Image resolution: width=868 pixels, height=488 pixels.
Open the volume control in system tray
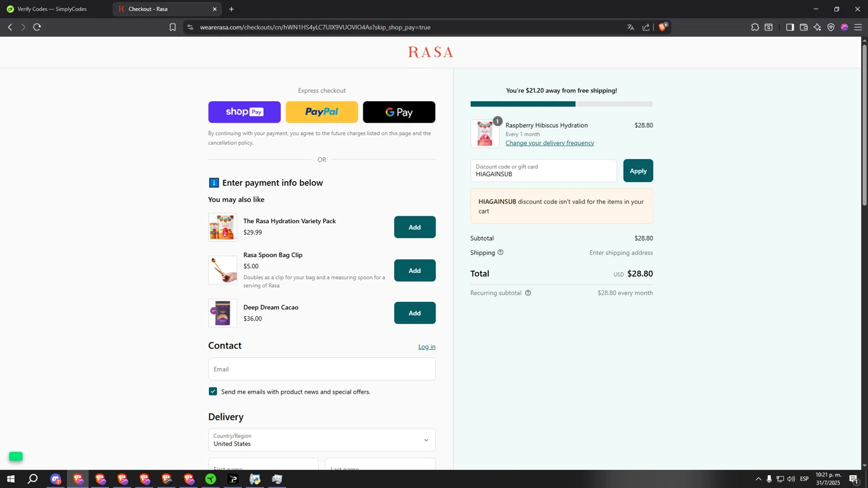pos(791,479)
